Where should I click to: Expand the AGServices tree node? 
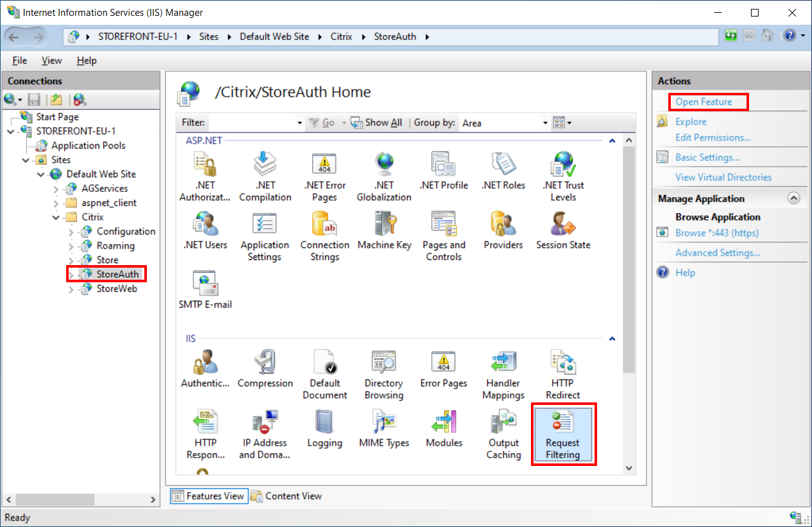tap(56, 189)
